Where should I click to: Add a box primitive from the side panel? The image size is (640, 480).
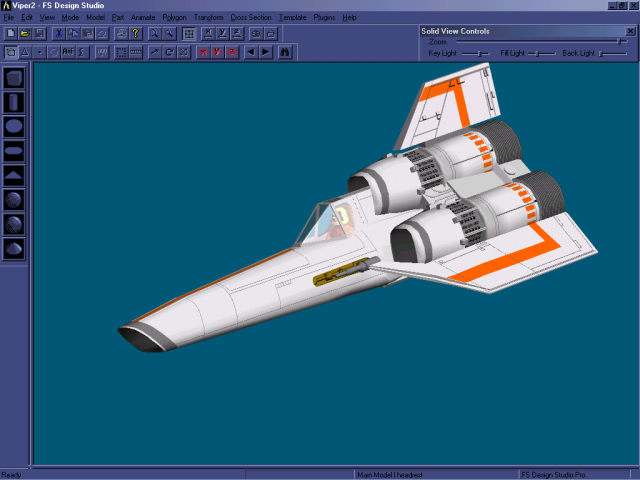click(14, 78)
